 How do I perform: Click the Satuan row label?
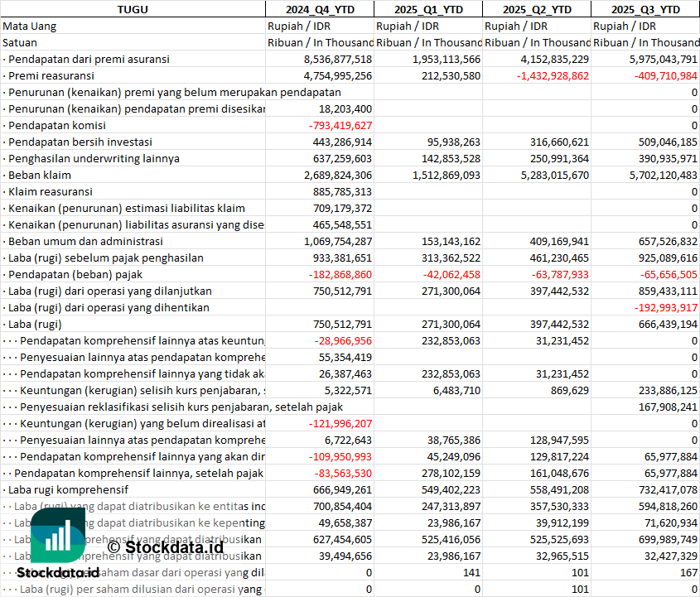20,42
